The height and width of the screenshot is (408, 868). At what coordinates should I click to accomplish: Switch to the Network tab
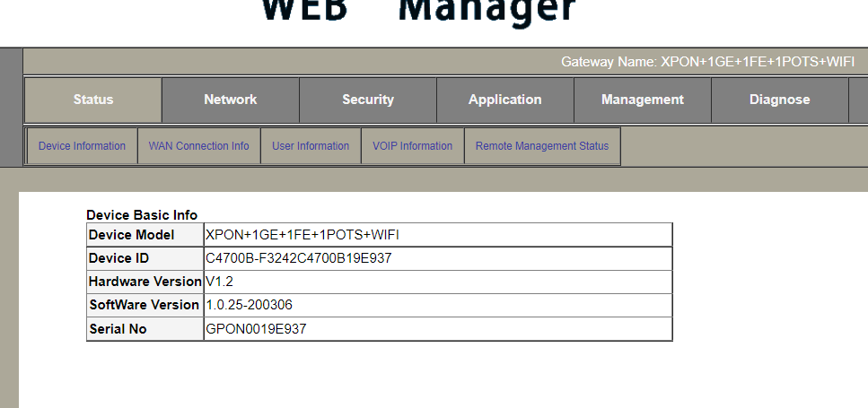[x=231, y=100]
